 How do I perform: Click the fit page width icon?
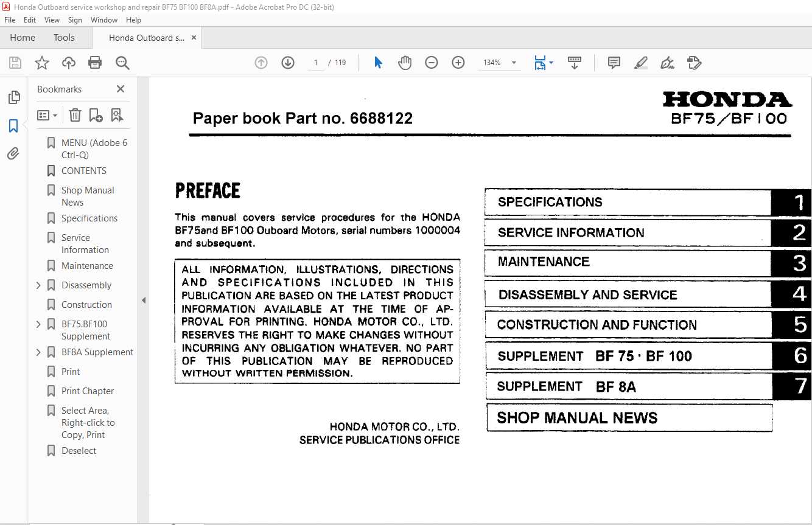coord(540,63)
